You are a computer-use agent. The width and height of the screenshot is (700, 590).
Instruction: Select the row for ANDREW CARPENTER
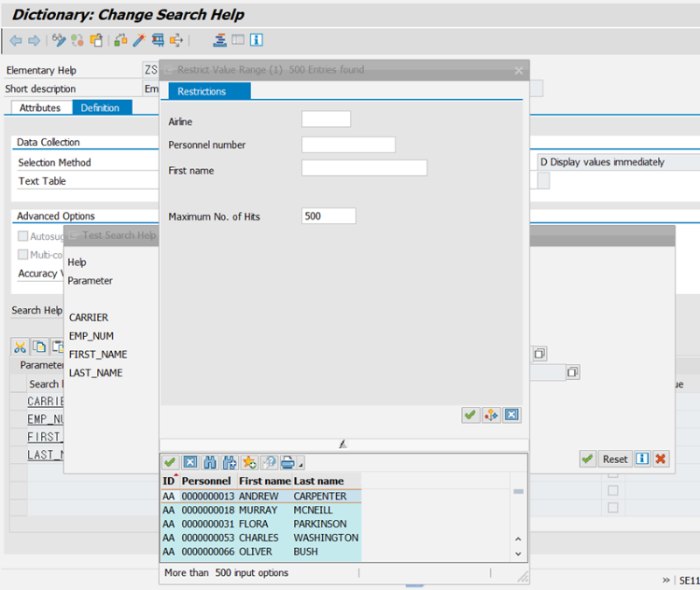(261, 496)
